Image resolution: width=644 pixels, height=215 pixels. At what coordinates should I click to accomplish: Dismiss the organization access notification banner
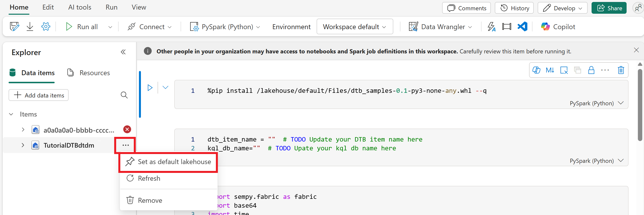[x=636, y=50]
